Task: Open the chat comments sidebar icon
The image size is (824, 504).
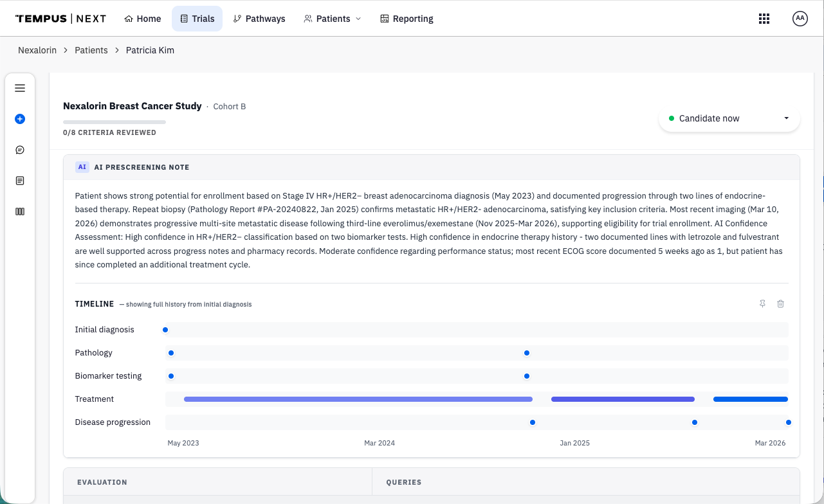Action: (20, 150)
